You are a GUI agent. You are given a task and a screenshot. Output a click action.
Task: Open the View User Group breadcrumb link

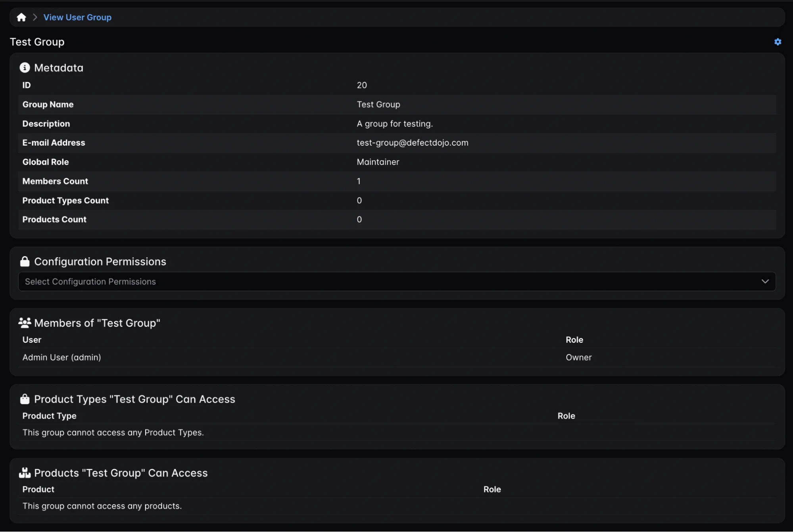pos(77,17)
